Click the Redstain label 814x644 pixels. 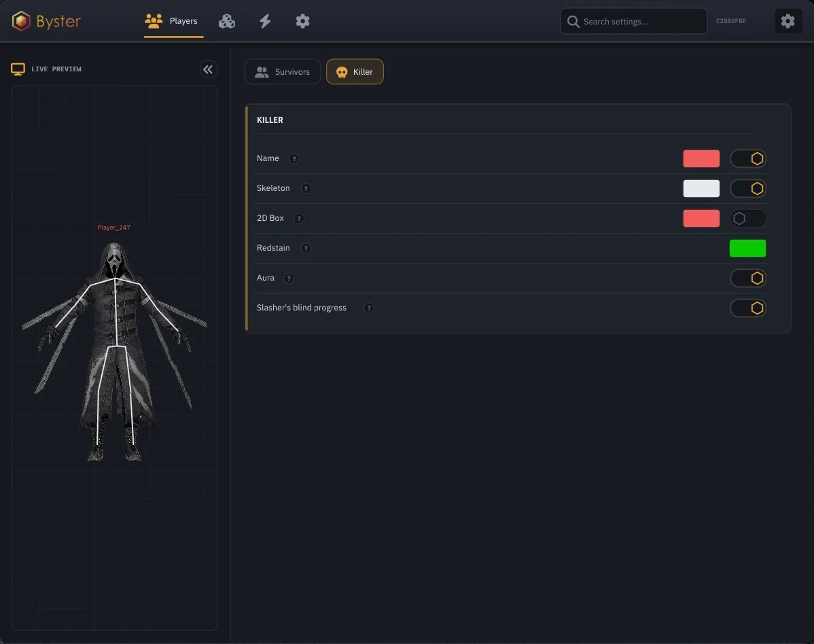[273, 248]
